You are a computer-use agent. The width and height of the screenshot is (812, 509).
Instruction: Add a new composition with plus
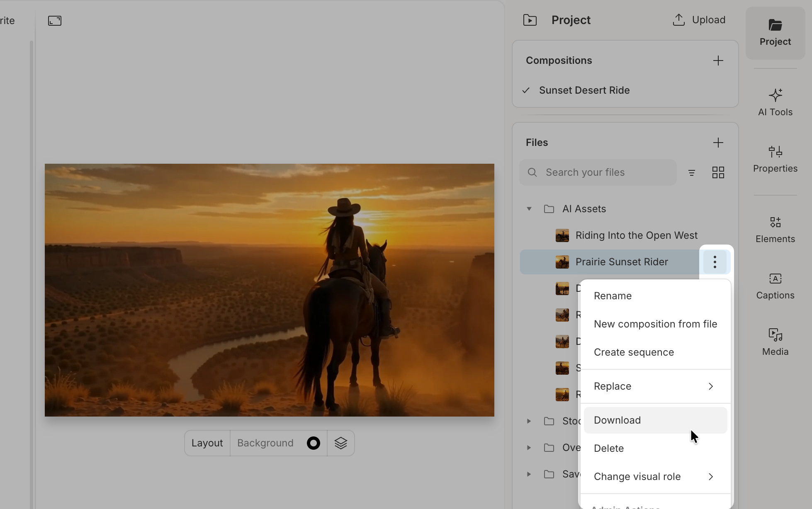[x=718, y=61]
